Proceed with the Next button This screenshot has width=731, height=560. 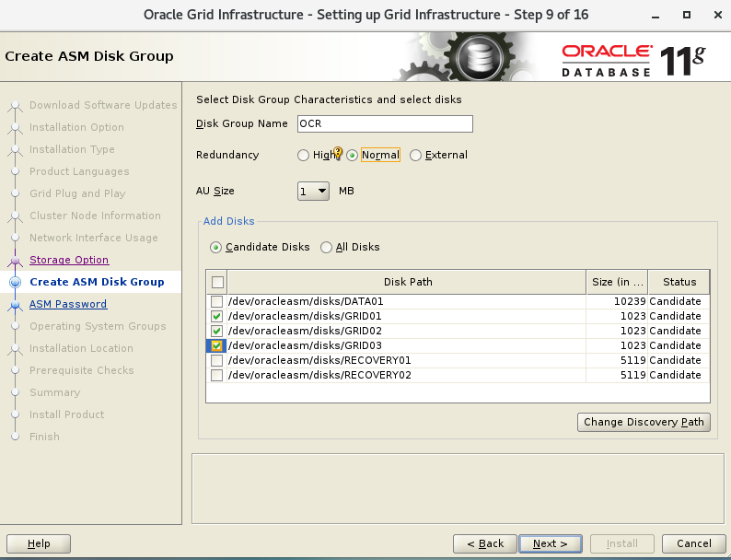click(551, 543)
